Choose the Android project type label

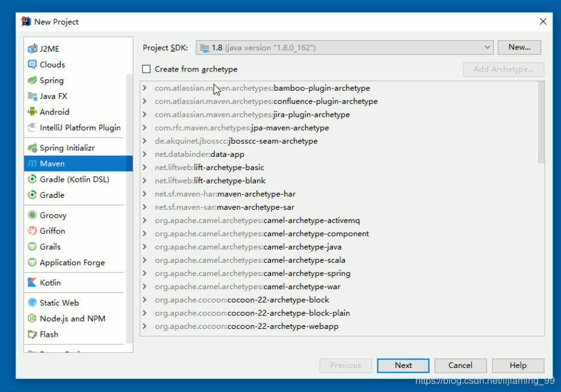54,112
